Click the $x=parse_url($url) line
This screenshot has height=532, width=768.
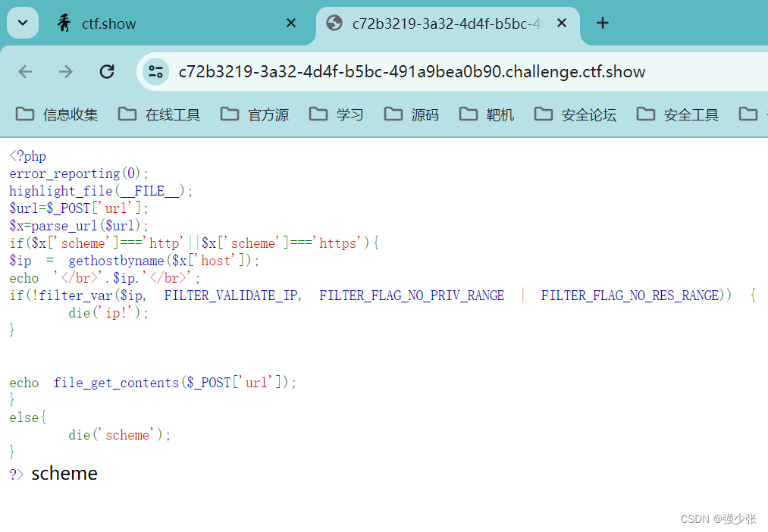79,226
